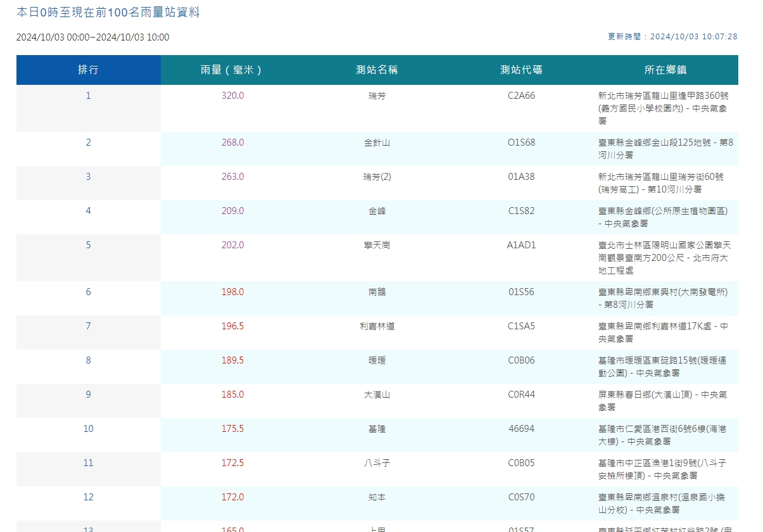Click rank number 7

pyautogui.click(x=88, y=326)
